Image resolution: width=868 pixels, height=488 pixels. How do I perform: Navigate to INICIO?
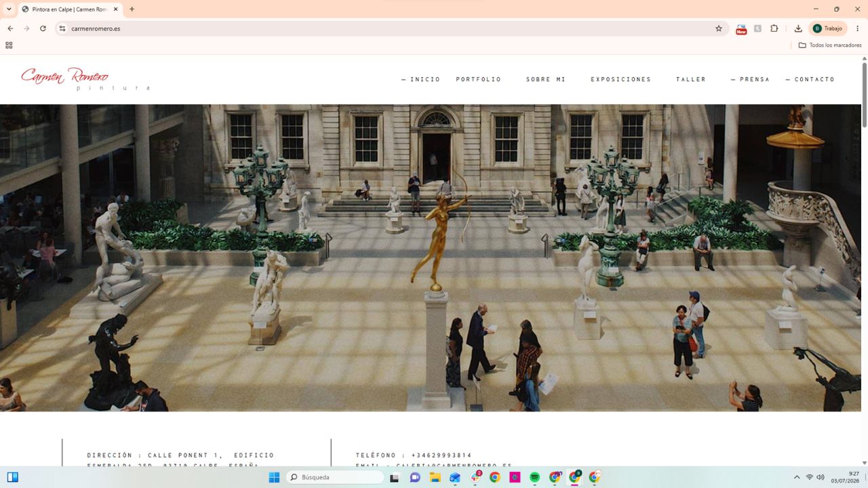point(421,79)
